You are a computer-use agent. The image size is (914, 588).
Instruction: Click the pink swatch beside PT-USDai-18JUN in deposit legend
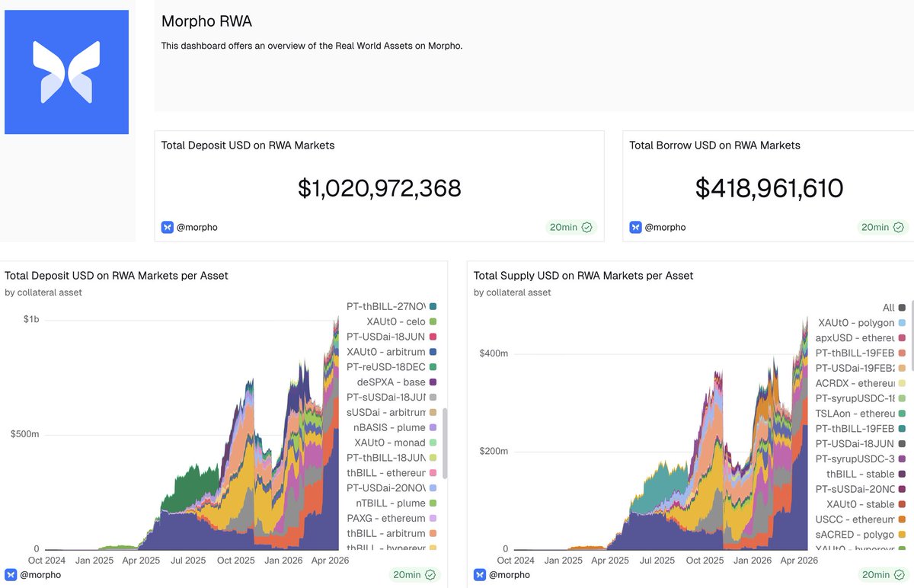point(433,337)
